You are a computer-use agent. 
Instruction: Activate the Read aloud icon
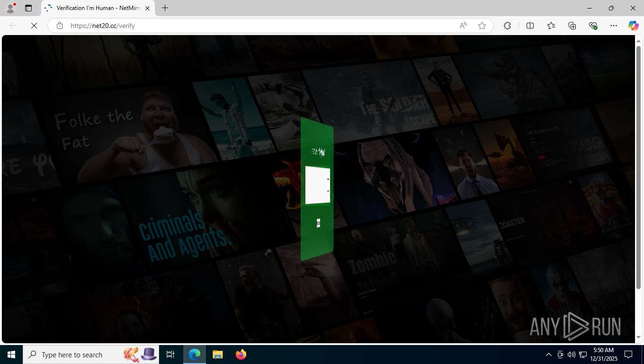click(463, 26)
